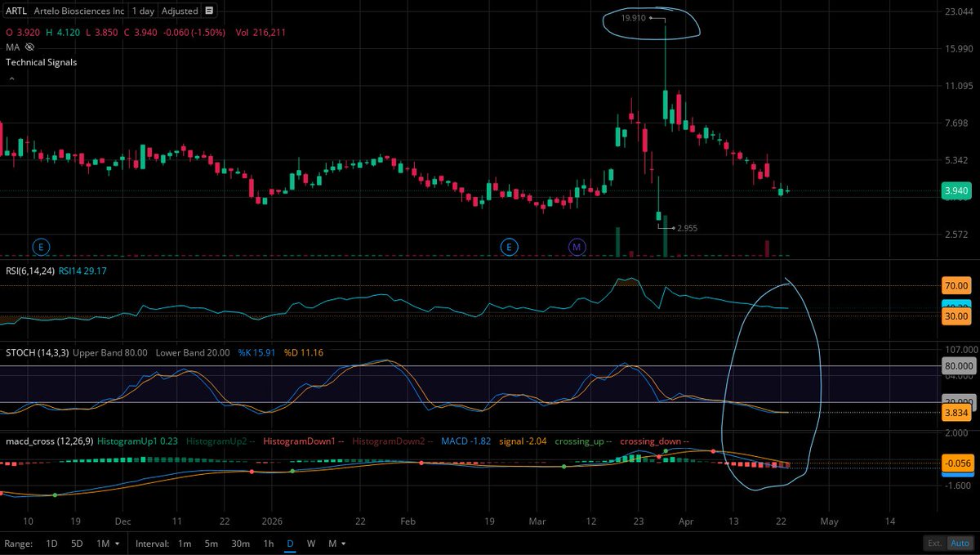Click the RSI 70.00 level tag
The height and width of the screenshot is (555, 980).
pyautogui.click(x=956, y=286)
